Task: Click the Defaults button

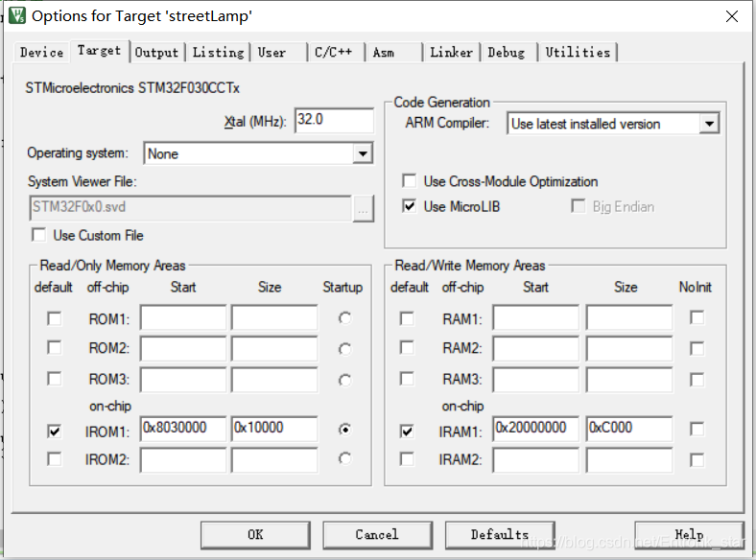Action: (x=500, y=535)
